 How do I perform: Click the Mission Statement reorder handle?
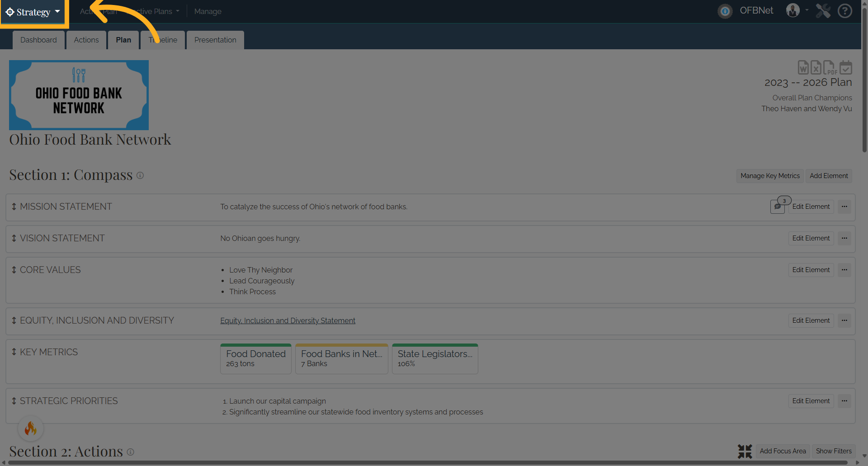tap(14, 207)
